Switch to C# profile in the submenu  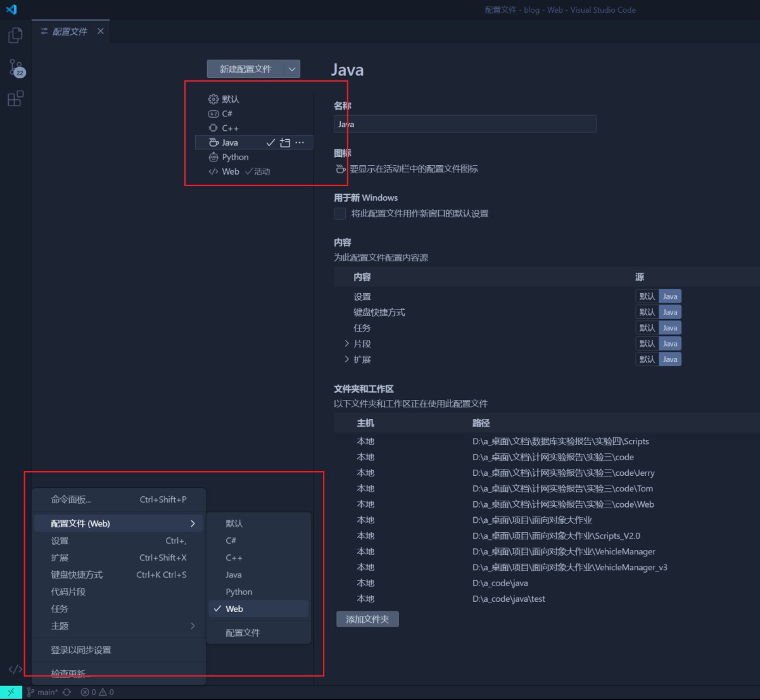coord(258,541)
